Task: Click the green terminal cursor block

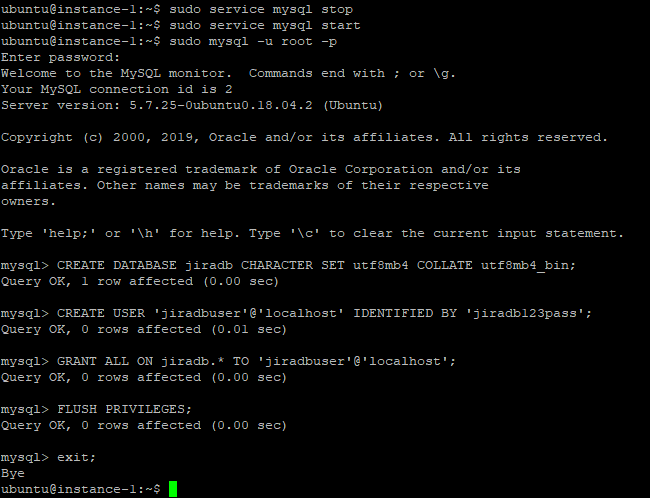Action: click(x=173, y=489)
